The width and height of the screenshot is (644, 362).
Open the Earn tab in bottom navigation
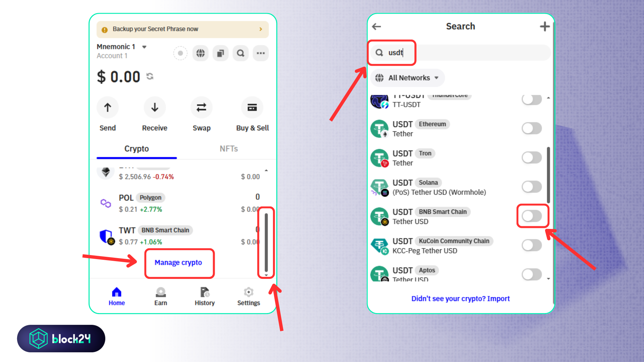pyautogui.click(x=161, y=296)
